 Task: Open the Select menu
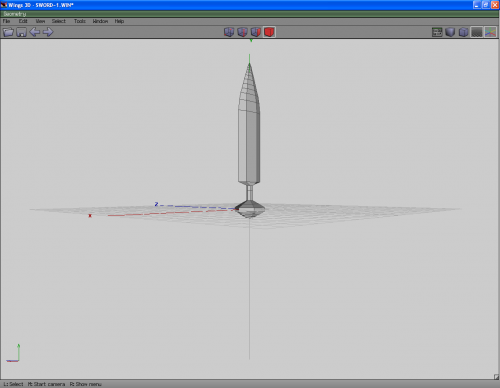59,21
